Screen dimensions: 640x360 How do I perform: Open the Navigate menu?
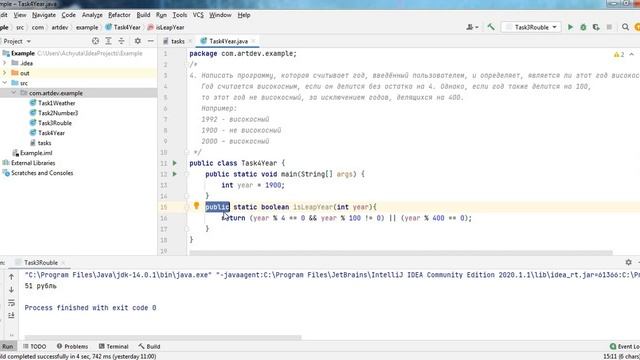coord(44,15)
